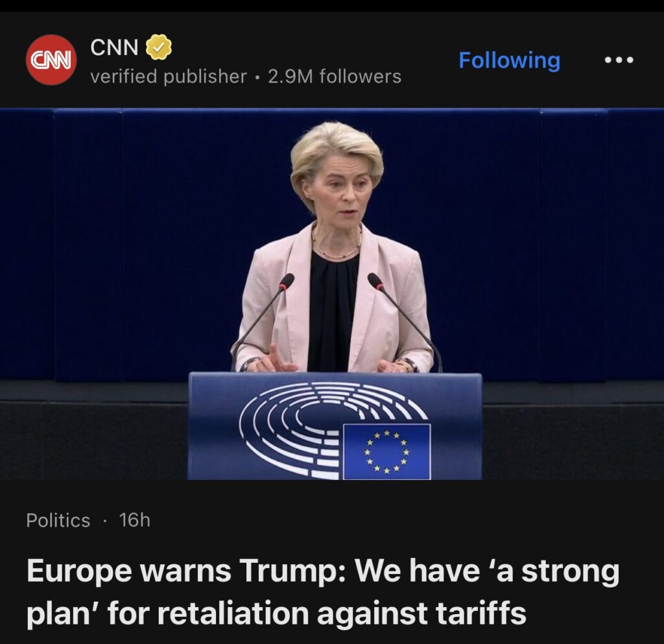Open the red CNN logo avatar
664x644 pixels.
point(51,60)
